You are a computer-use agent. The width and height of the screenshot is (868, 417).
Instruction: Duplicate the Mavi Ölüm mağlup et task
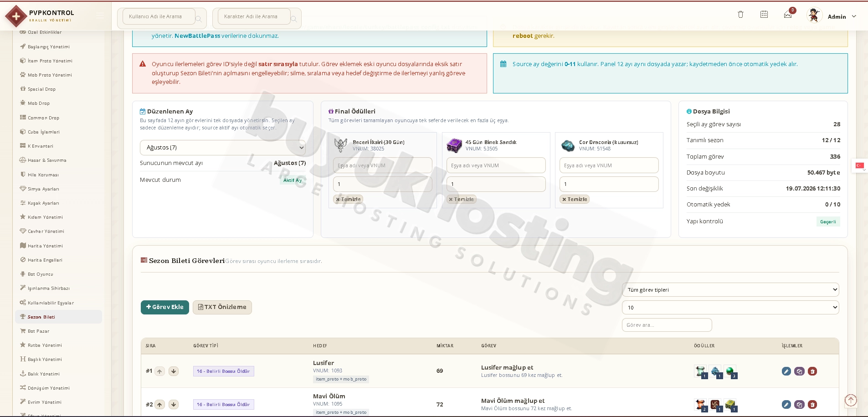799,404
